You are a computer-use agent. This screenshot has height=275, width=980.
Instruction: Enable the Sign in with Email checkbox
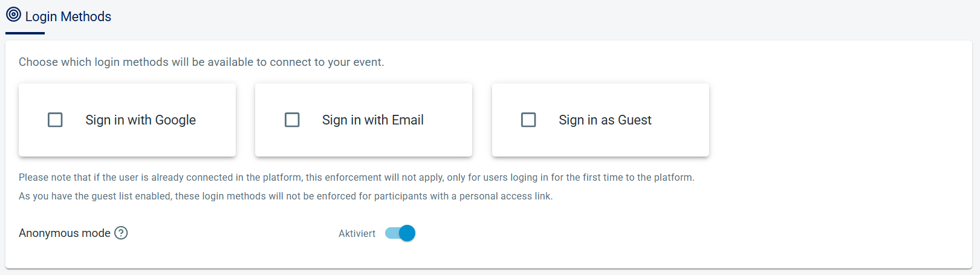click(292, 120)
